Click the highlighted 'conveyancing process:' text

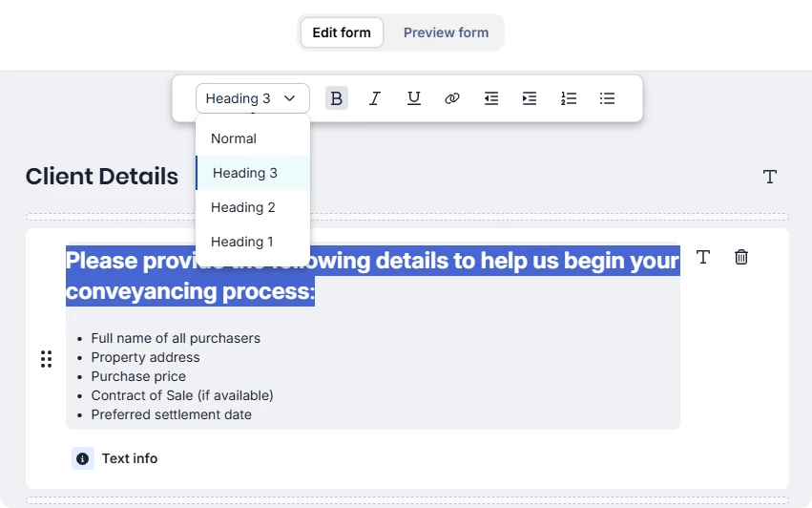click(x=190, y=291)
